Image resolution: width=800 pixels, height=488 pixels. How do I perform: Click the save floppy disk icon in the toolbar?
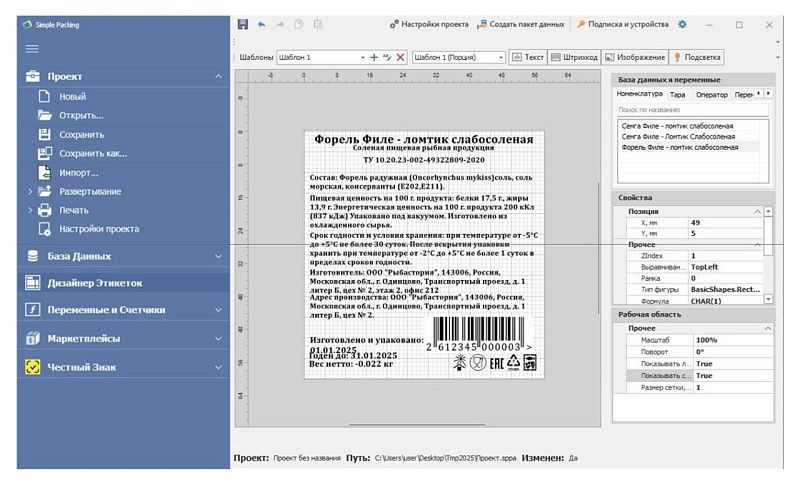click(x=243, y=24)
